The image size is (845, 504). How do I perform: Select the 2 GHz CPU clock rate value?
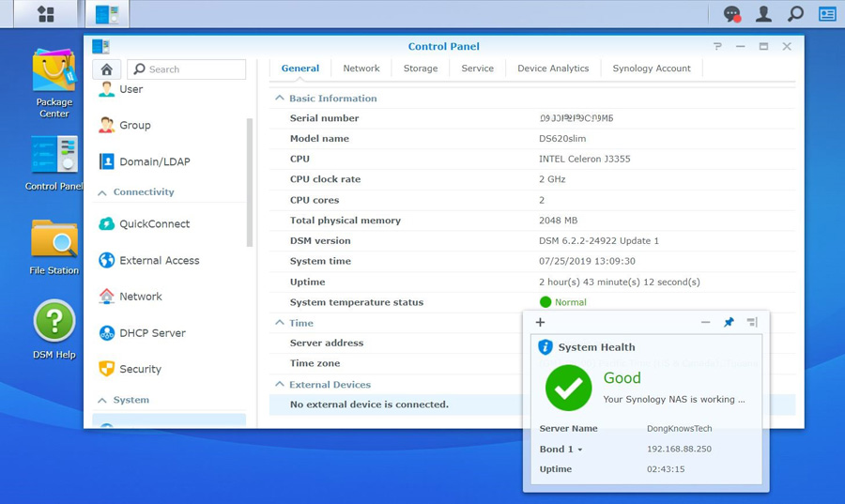[x=552, y=179]
